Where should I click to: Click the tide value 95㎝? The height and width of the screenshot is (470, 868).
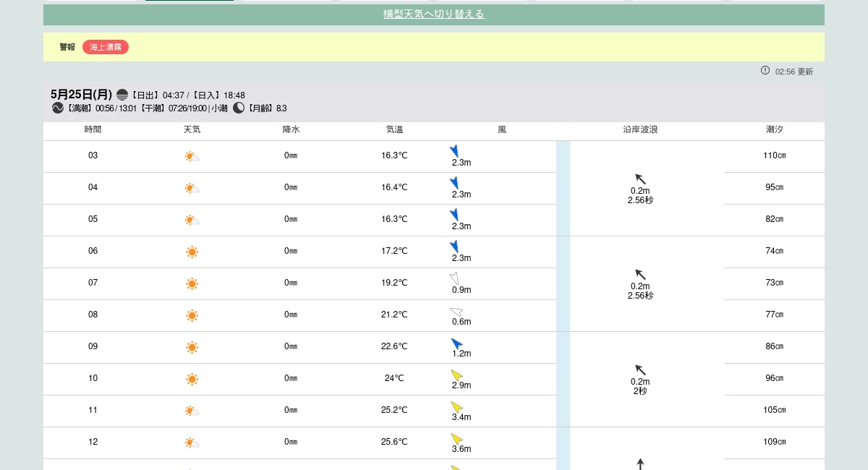(x=775, y=187)
